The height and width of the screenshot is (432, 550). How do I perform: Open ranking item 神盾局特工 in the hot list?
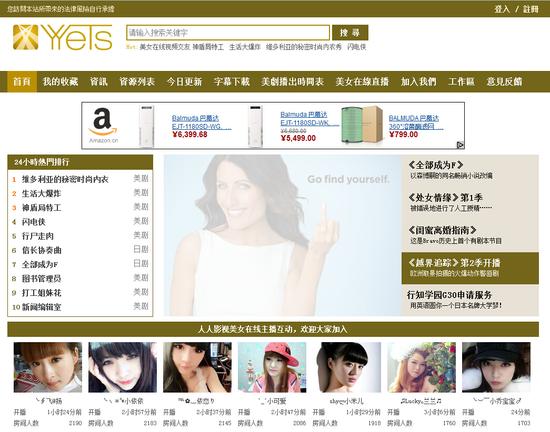41,208
